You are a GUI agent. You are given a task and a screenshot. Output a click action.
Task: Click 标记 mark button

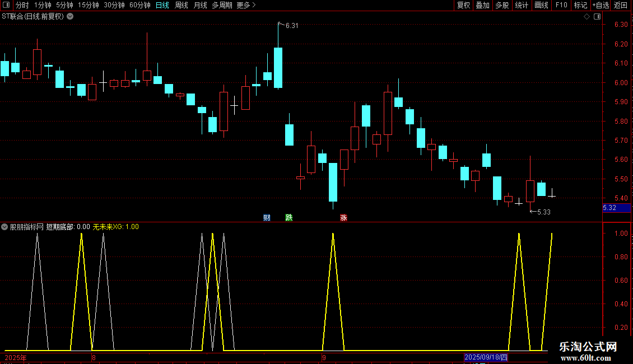click(580, 5)
